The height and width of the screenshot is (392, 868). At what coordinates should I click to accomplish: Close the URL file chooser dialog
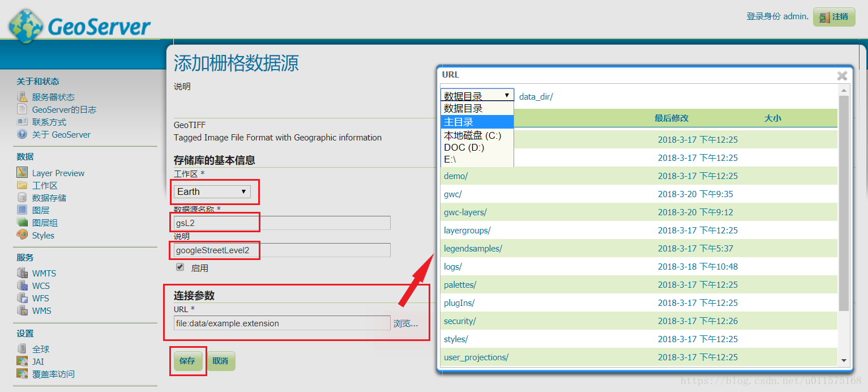tap(842, 75)
